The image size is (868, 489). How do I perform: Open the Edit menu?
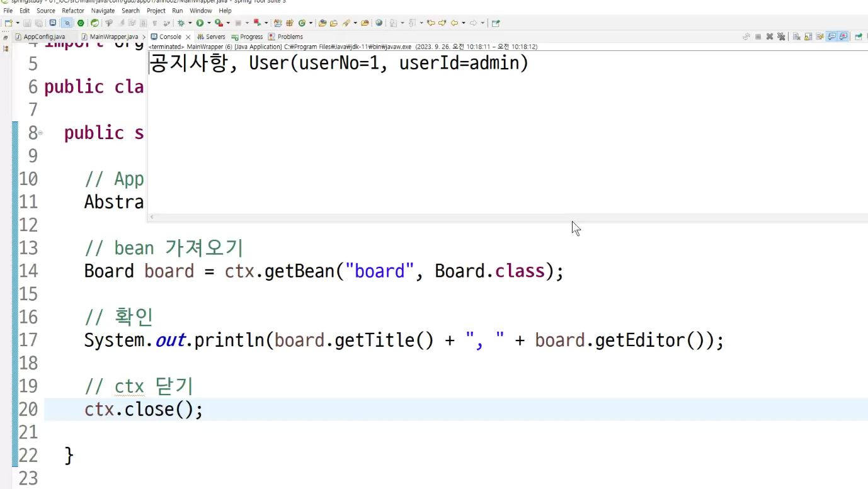tap(25, 11)
